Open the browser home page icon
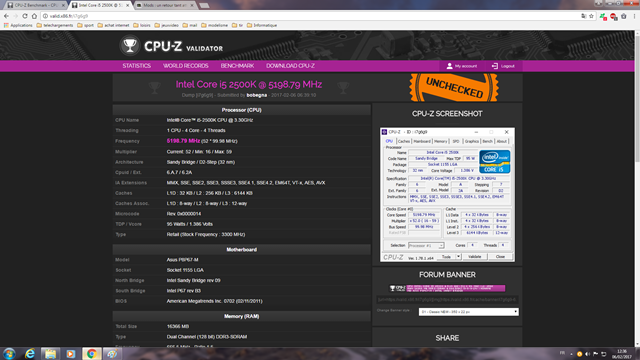The image size is (640, 360). 34,16
